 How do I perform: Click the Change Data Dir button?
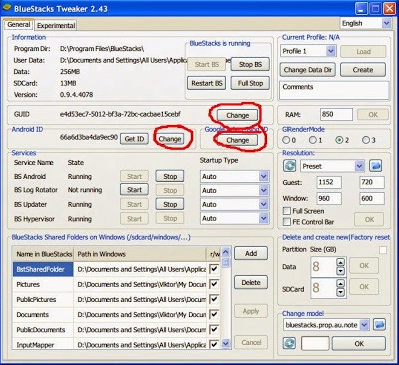(308, 70)
